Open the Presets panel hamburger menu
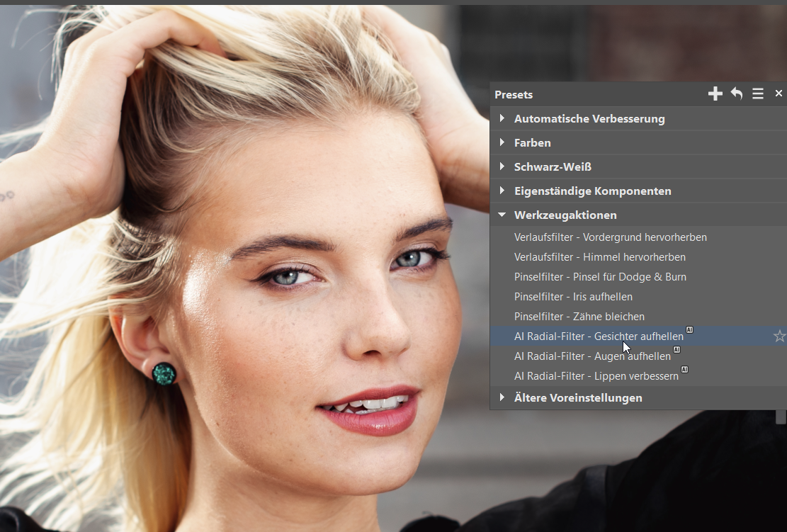The width and height of the screenshot is (787, 532). pyautogui.click(x=758, y=94)
